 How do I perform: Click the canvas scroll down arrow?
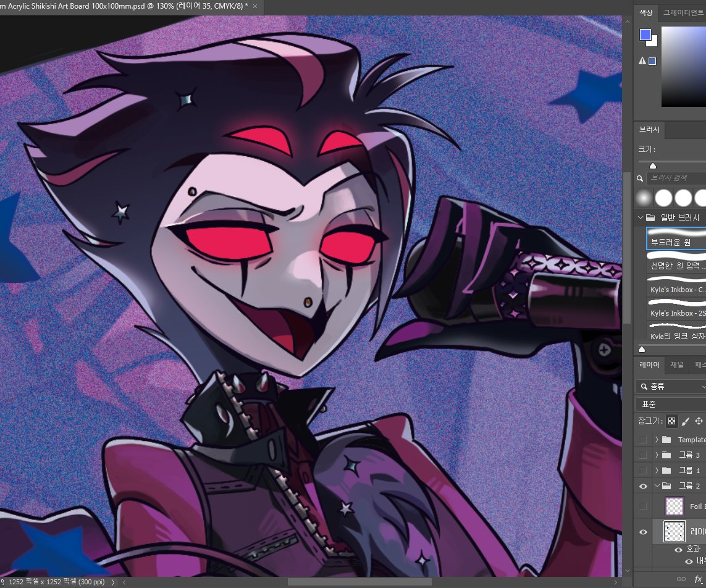627,571
